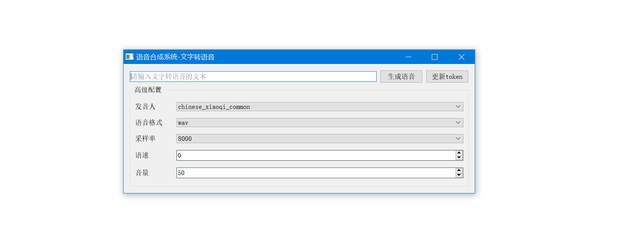Maximize the 语音合成系统 window

(x=434, y=57)
